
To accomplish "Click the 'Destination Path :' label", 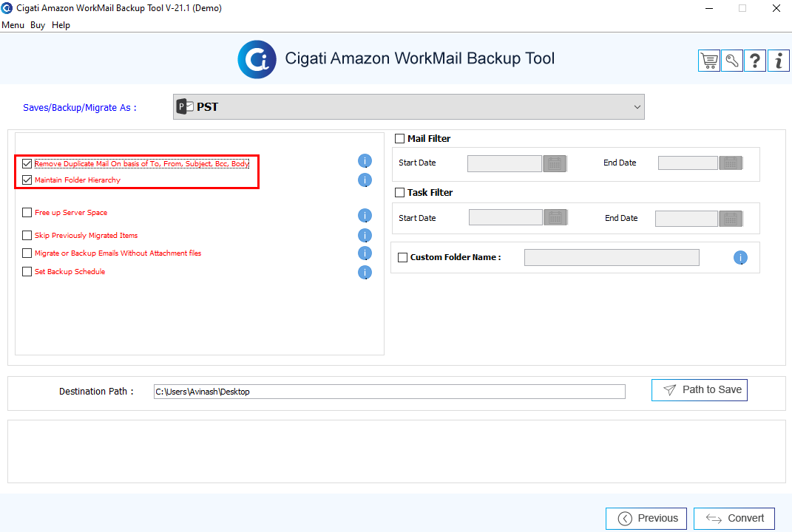I will coord(96,391).
